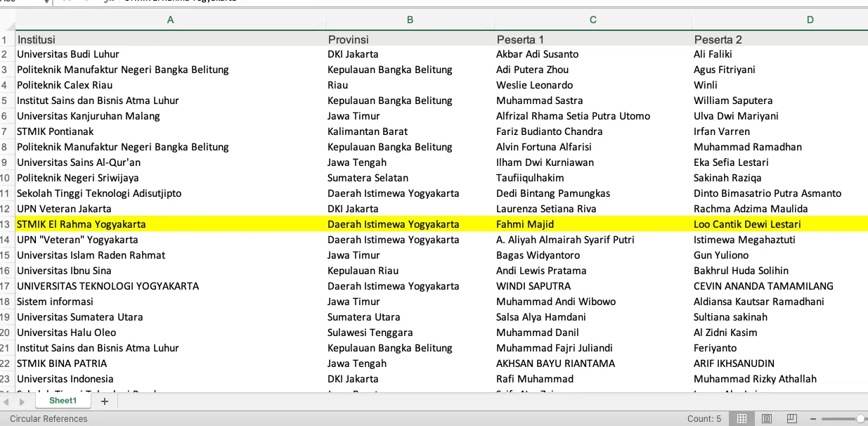The height and width of the screenshot is (426, 868).
Task: Switch to Page Break Preview
Action: [x=792, y=418]
